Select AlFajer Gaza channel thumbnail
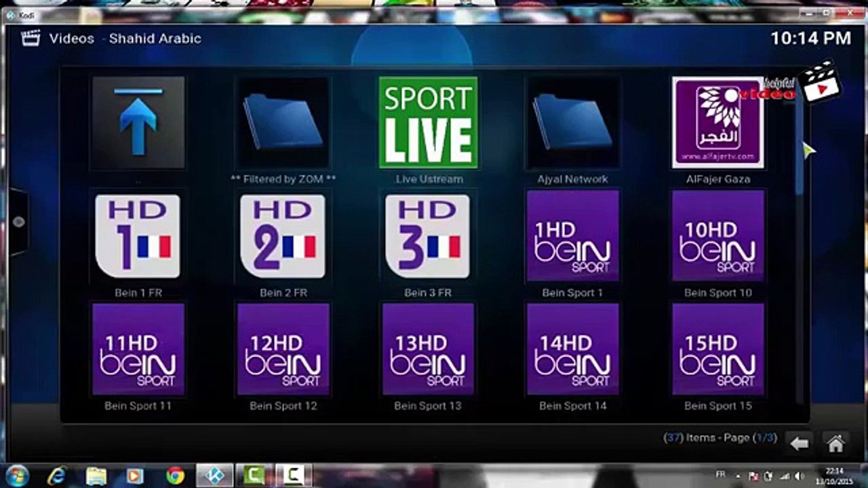The image size is (868, 488). pos(718,122)
